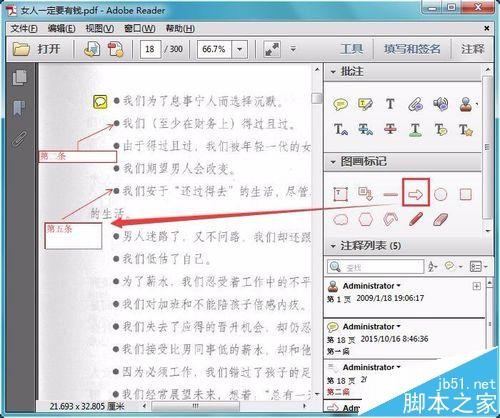Select the sticky note comment tool
The image size is (500, 418).
(340, 105)
